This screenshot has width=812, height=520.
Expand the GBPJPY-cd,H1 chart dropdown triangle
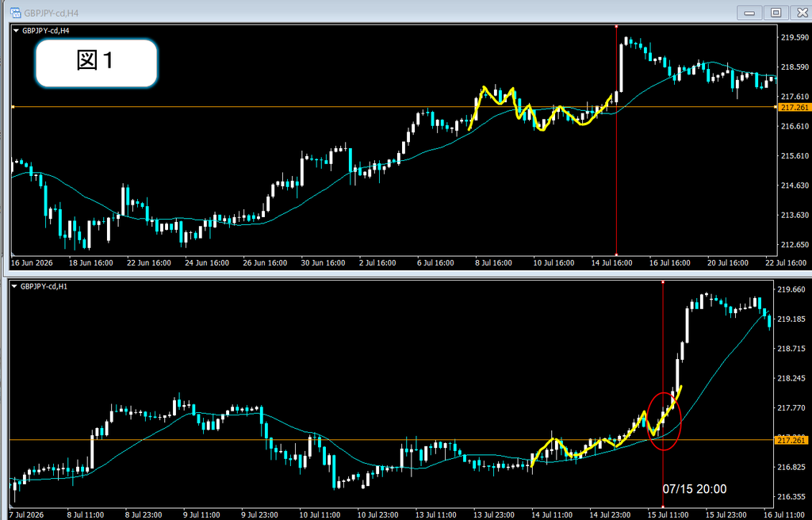(x=14, y=286)
